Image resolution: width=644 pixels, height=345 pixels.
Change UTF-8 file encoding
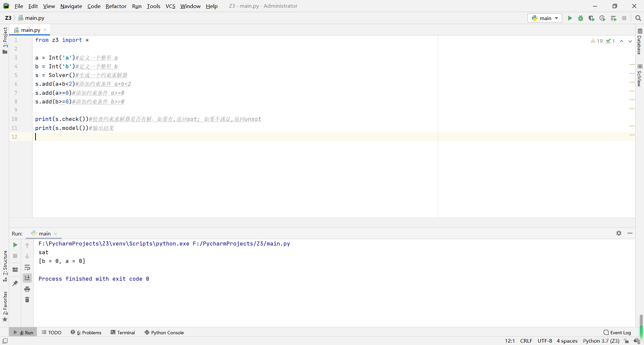[545, 341]
